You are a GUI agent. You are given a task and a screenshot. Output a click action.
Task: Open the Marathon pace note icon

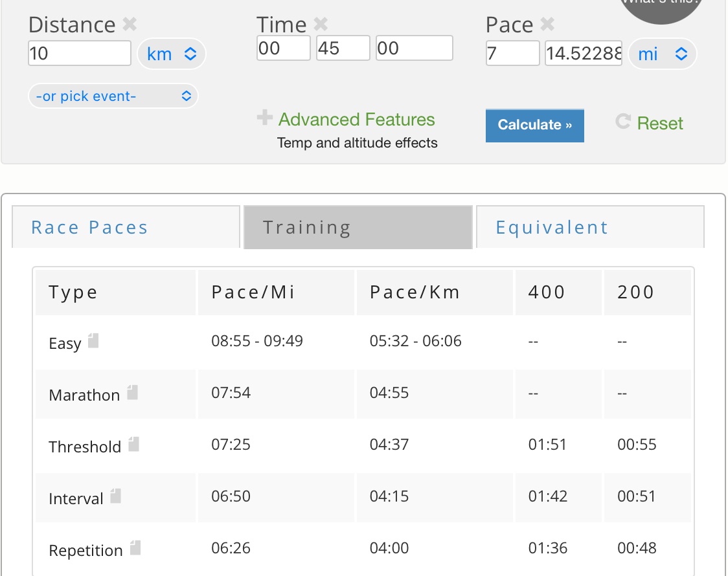(132, 392)
